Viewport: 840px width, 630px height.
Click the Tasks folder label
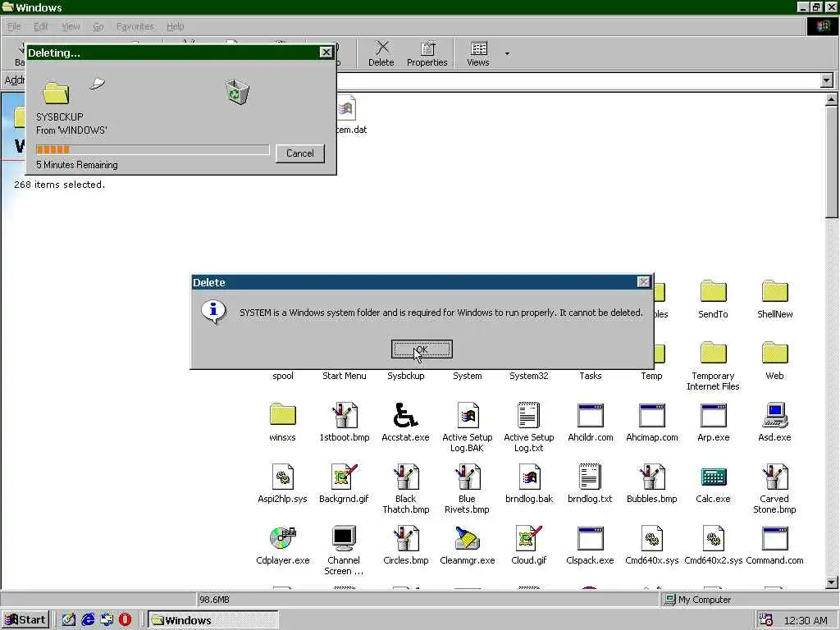[591, 376]
